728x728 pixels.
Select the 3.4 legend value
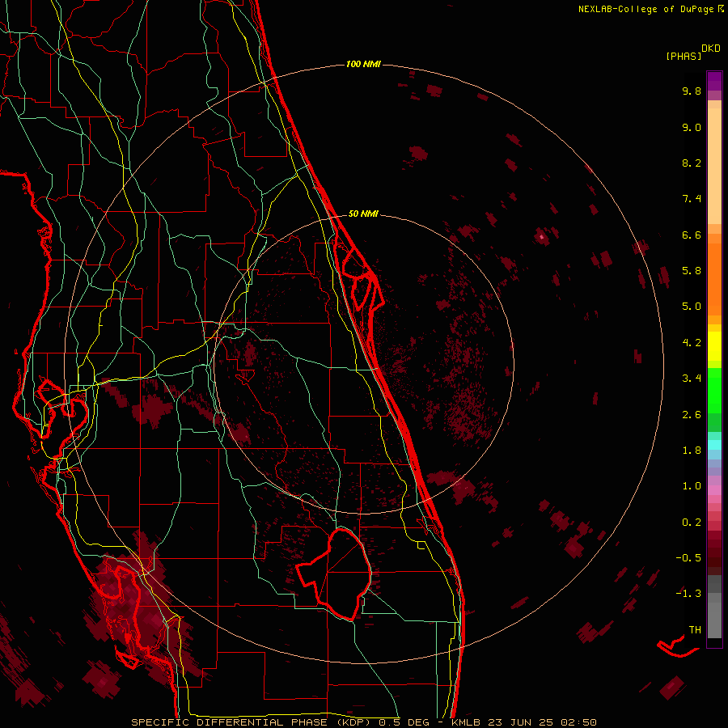click(692, 379)
